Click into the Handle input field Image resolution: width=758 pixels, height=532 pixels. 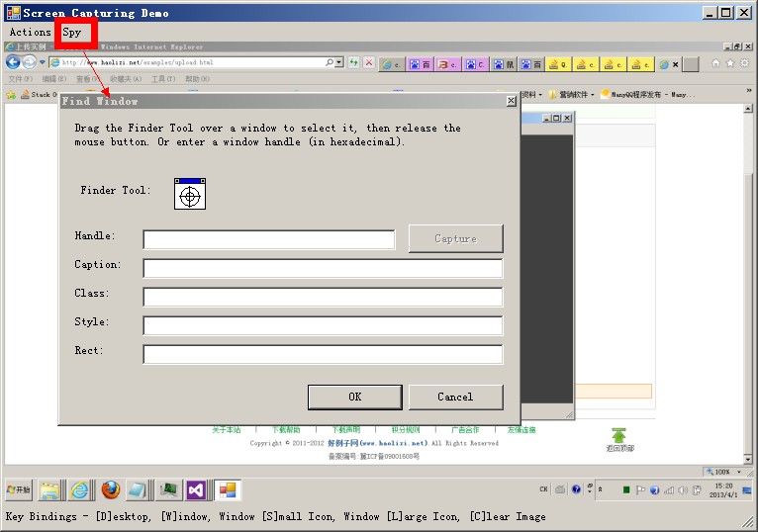[x=269, y=239]
